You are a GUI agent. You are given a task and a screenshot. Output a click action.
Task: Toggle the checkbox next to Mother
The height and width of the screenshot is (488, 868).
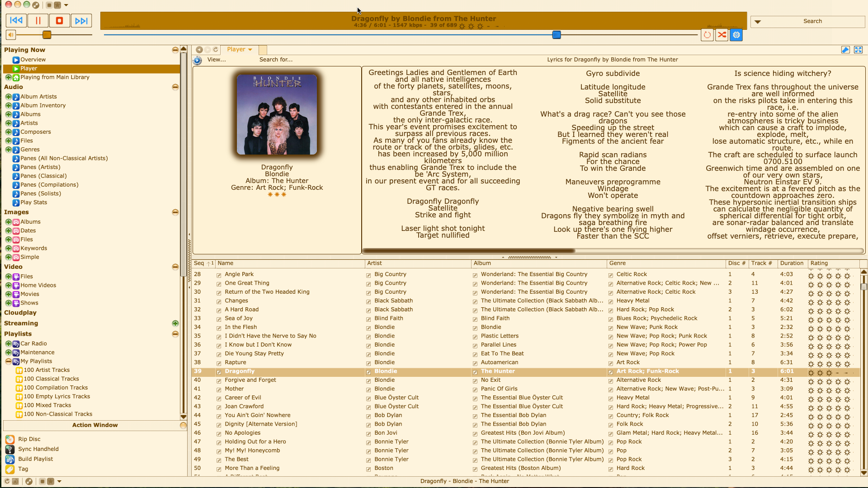coord(219,389)
